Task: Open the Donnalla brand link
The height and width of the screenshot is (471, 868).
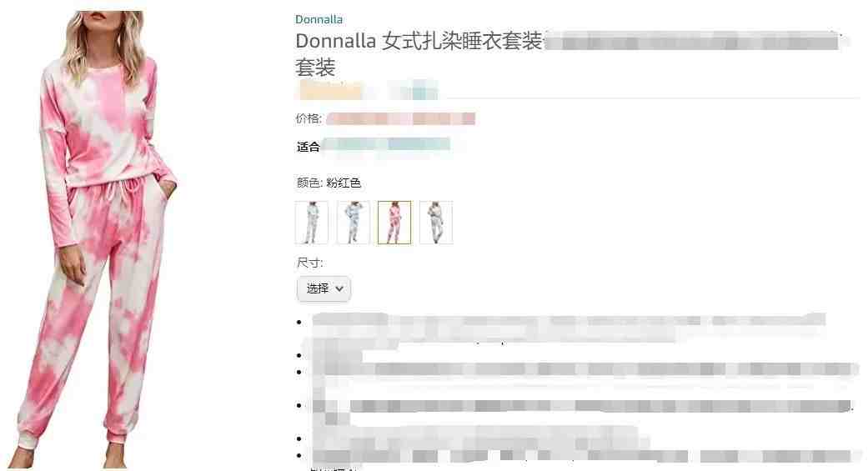Action: [x=319, y=19]
